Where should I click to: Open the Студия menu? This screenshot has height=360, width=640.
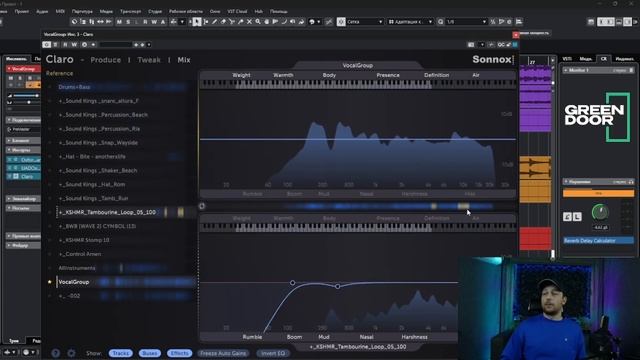click(155, 11)
